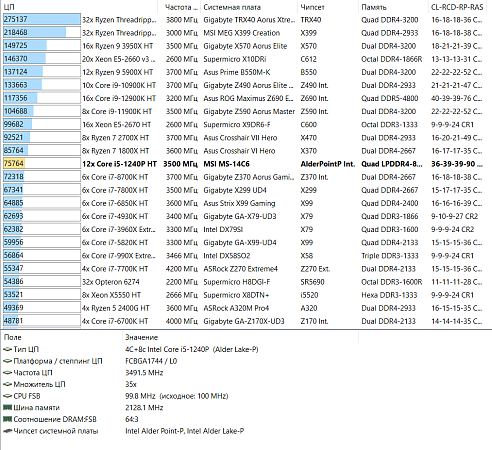The width and height of the screenshot is (492, 450).
Task: Select the highlighted 75764 Core i5-1240P row
Action: click(x=246, y=164)
